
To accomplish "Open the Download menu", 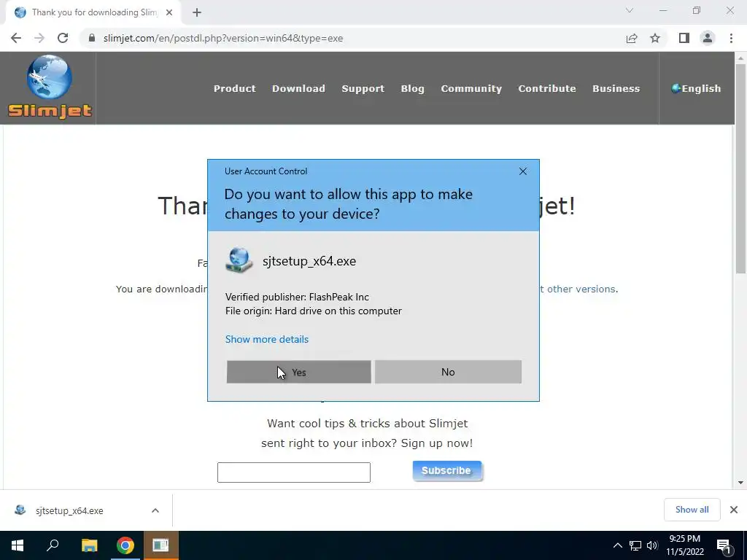I will coord(298,88).
